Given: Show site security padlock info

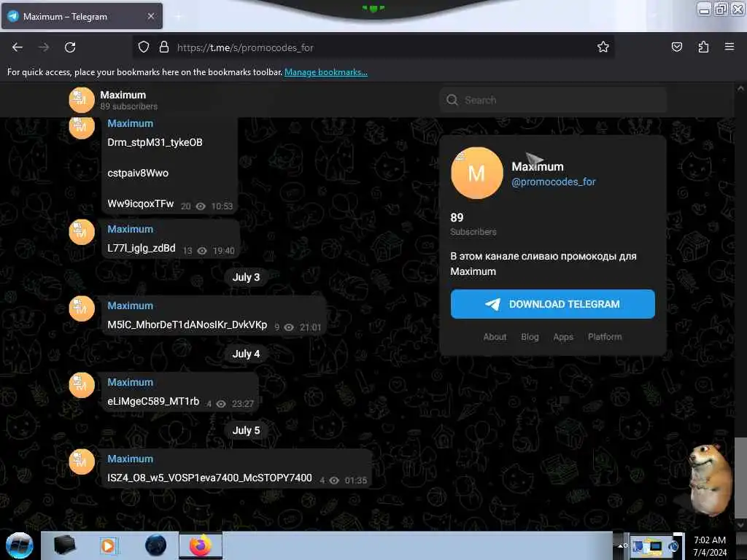Looking at the screenshot, I should (x=164, y=47).
